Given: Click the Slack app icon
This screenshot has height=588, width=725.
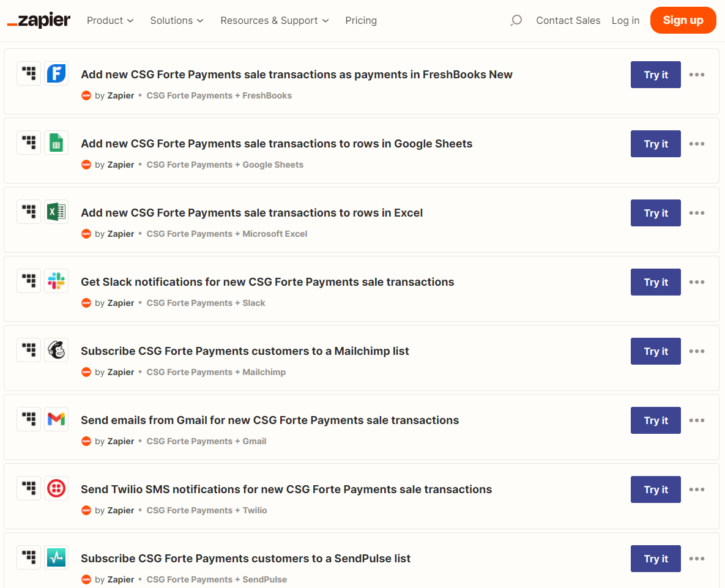Looking at the screenshot, I should pos(56,281).
